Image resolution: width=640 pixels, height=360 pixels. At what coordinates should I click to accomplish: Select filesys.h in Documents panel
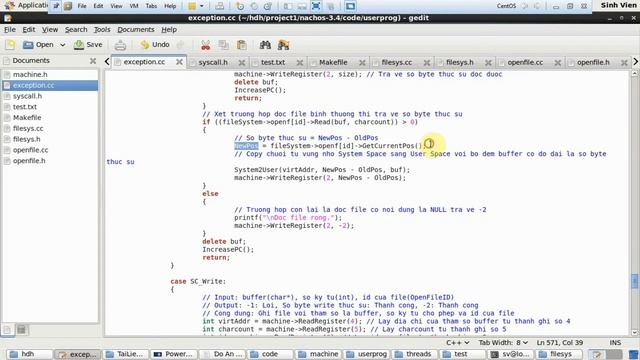click(x=50, y=139)
